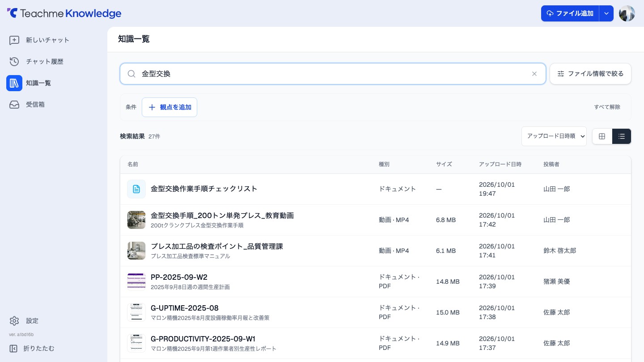Click the 知識一覧 page heading

pos(134,39)
